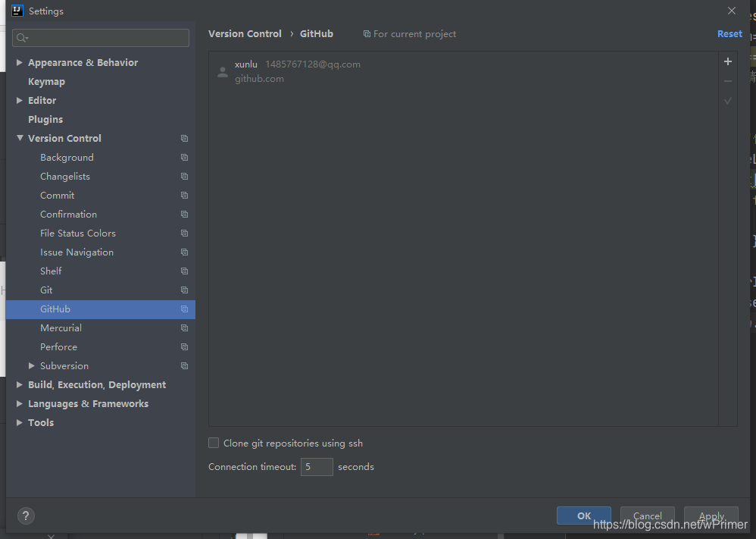Select Confirmation settings

(68, 215)
